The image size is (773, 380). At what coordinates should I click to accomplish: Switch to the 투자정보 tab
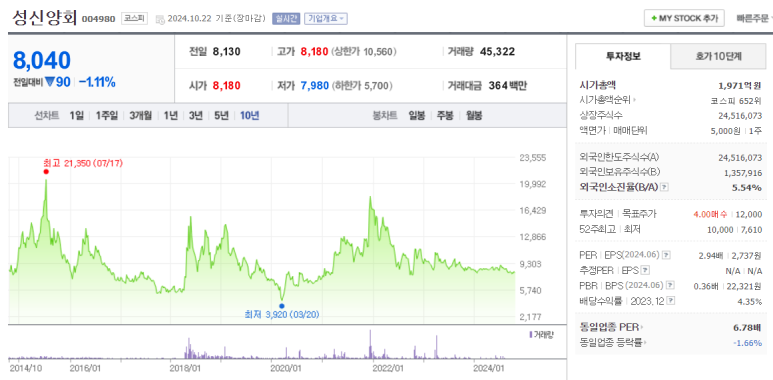click(x=623, y=56)
